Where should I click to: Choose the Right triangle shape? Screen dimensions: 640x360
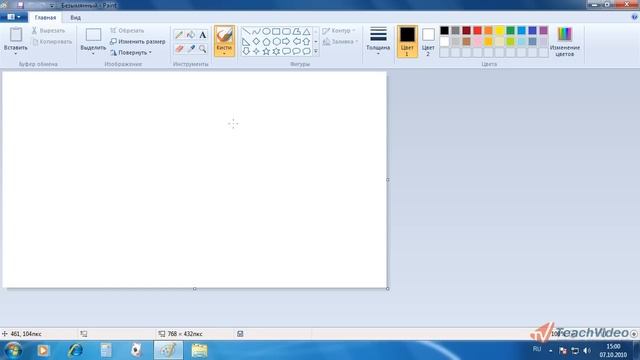tap(246, 41)
